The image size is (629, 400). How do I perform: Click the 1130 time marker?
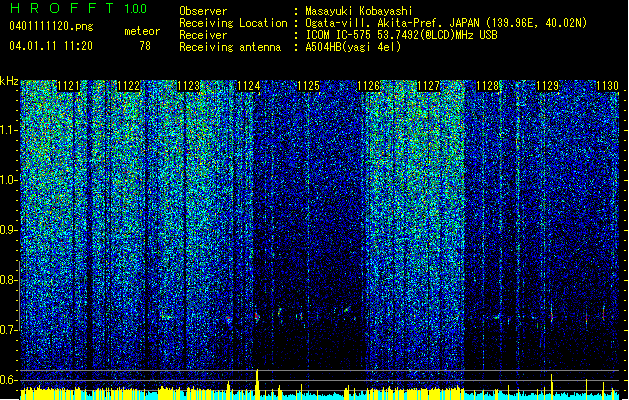pos(607,86)
